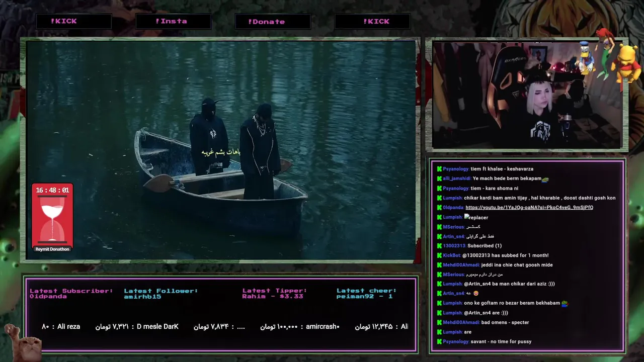Click the message 'bad omens - specter'
644x362 pixels.
[x=505, y=322]
